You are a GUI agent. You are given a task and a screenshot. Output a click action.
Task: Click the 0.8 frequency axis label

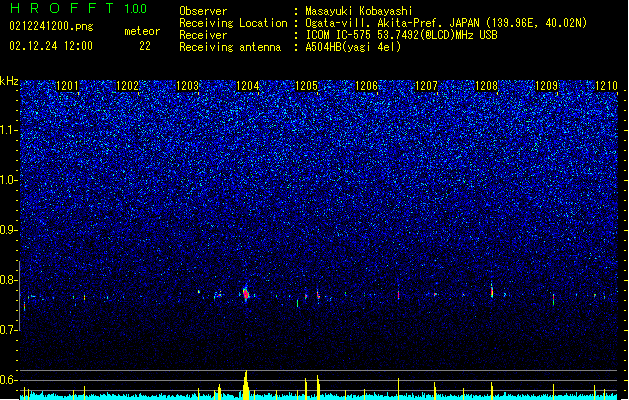(x=8, y=280)
